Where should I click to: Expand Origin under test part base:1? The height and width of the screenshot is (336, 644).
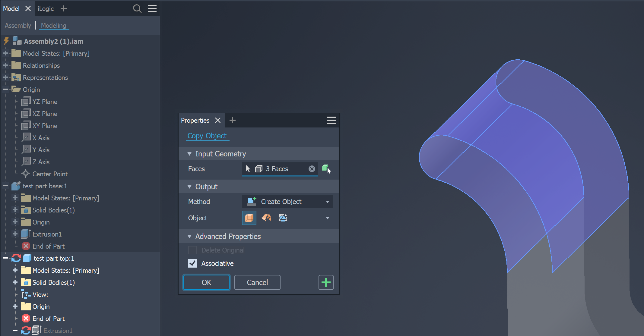click(15, 222)
